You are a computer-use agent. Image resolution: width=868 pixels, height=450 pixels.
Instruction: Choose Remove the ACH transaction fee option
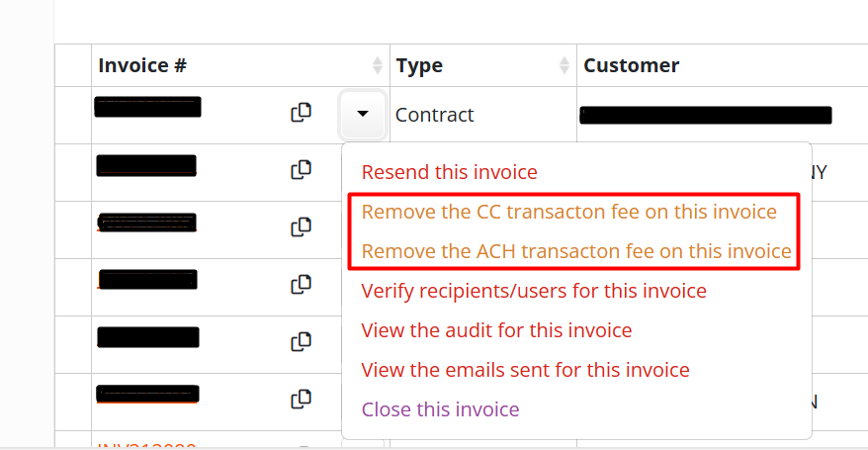tap(576, 251)
